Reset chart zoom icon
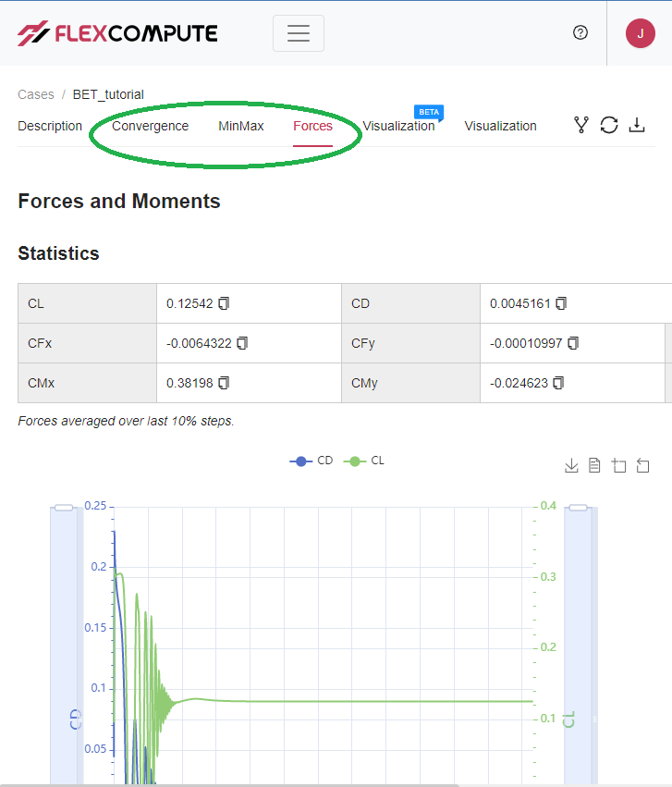672x787 pixels. 643,465
